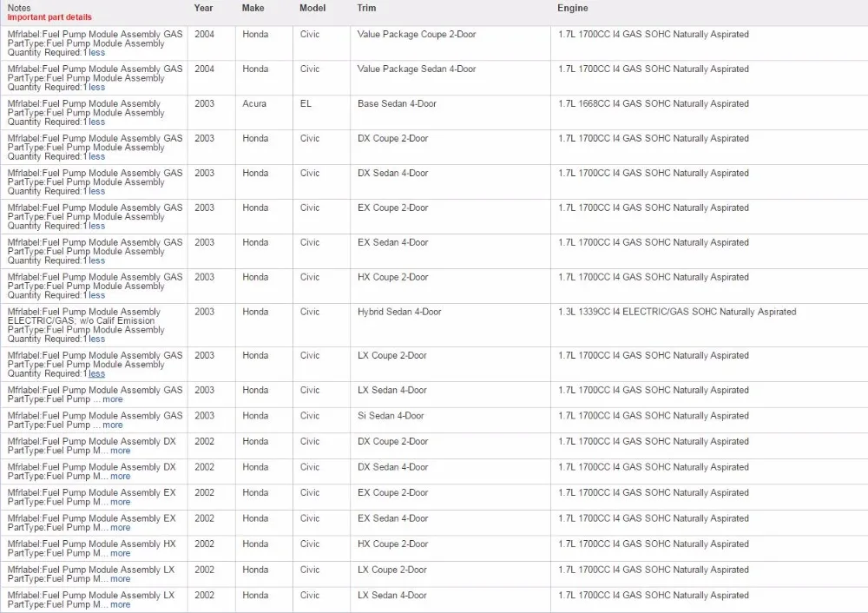This screenshot has width=868, height=613.
Task: Collapse notes for 2003 LX Coupe 2-Door row
Action: click(x=97, y=373)
